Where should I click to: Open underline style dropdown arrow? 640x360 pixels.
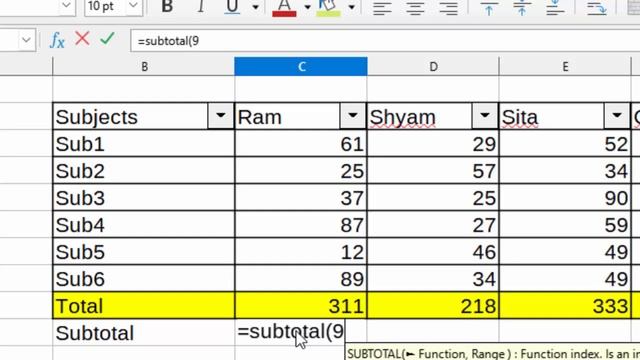click(256, 7)
